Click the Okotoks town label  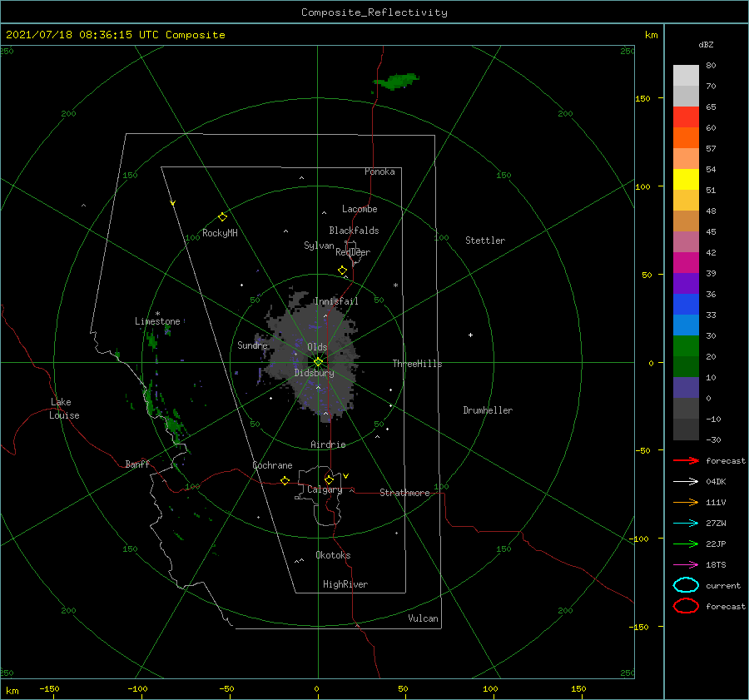pyautogui.click(x=333, y=555)
